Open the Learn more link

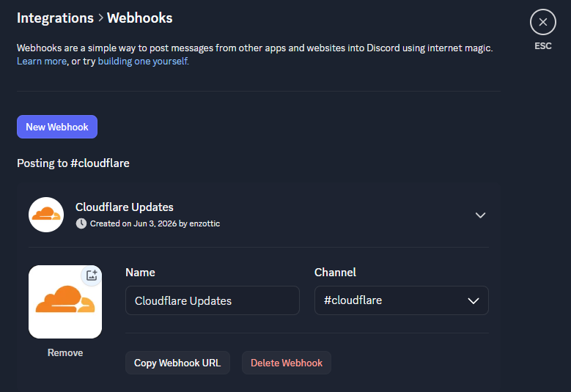tap(42, 61)
